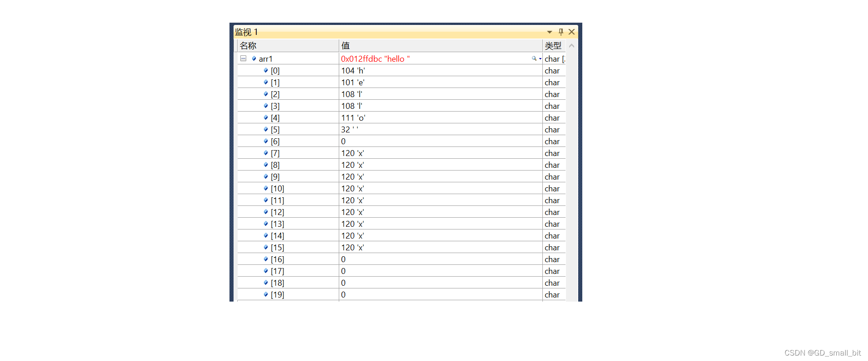Click the value 0 of [16]
The image size is (868, 361).
click(x=343, y=259)
